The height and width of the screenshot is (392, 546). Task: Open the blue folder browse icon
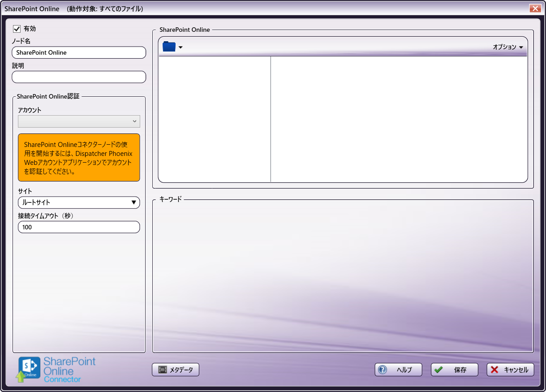tap(169, 47)
